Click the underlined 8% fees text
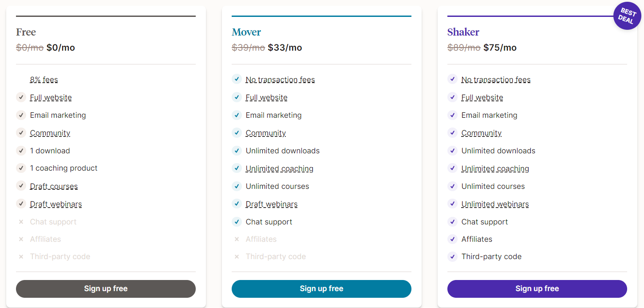The image size is (644, 308). [x=44, y=80]
